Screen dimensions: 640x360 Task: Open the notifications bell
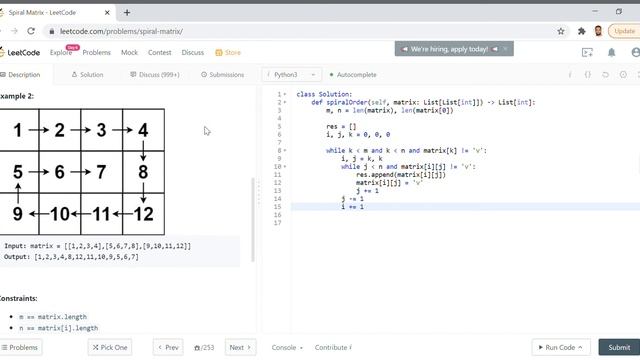click(x=611, y=52)
